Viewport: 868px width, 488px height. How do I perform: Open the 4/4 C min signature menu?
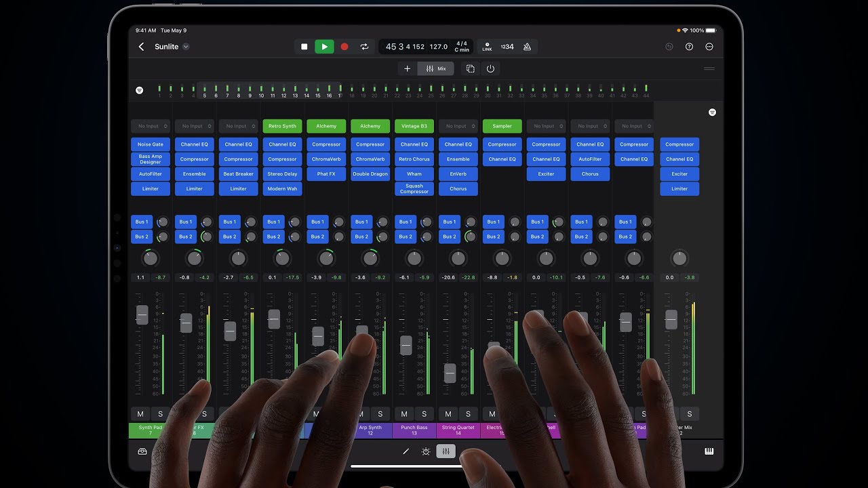(x=462, y=47)
